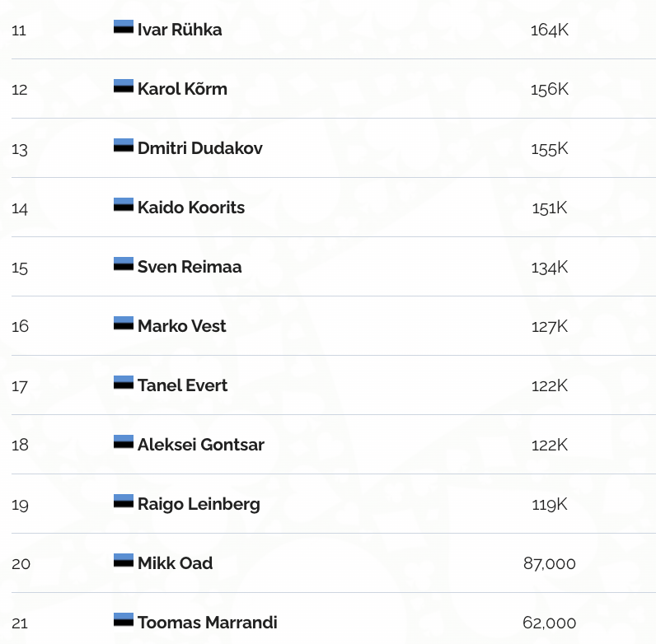Viewport: 656px width, 644px height.
Task: Click the Estonian flag beside Ivar Rühka
Action: click(x=123, y=27)
